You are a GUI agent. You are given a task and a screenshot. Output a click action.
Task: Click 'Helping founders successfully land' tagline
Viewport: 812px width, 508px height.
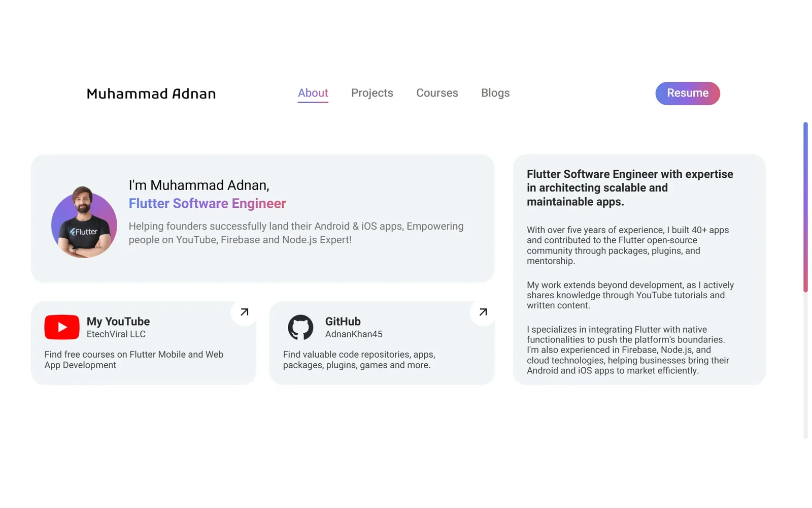[x=296, y=233]
